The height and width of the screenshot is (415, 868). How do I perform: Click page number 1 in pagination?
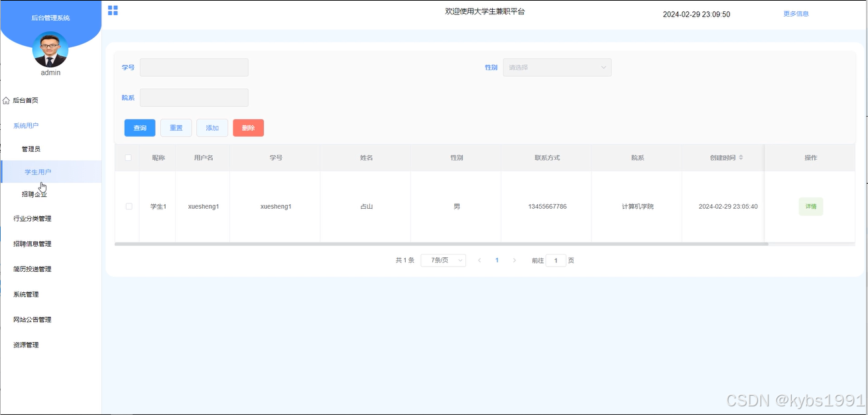[497, 261]
